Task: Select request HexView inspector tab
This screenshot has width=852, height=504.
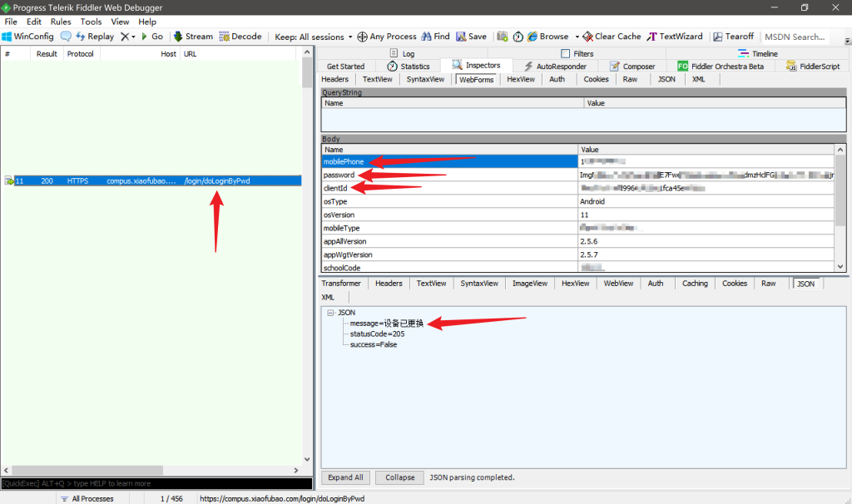Action: 521,79
